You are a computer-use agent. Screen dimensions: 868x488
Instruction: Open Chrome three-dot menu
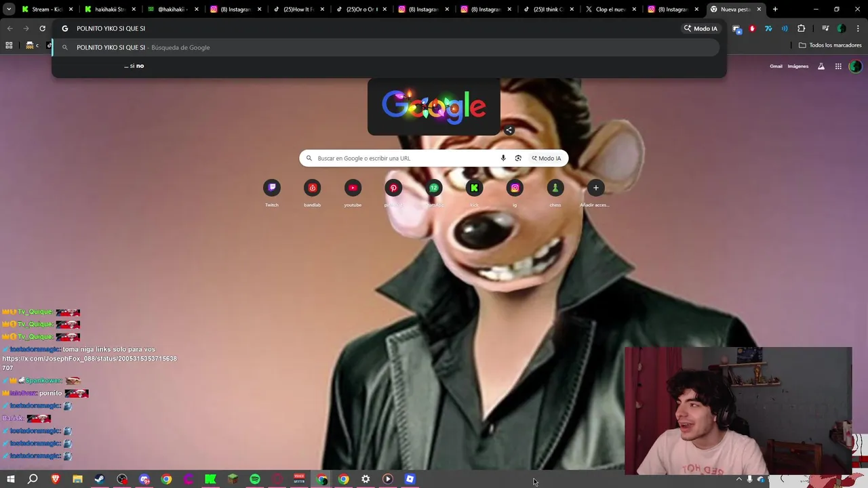tap(857, 28)
